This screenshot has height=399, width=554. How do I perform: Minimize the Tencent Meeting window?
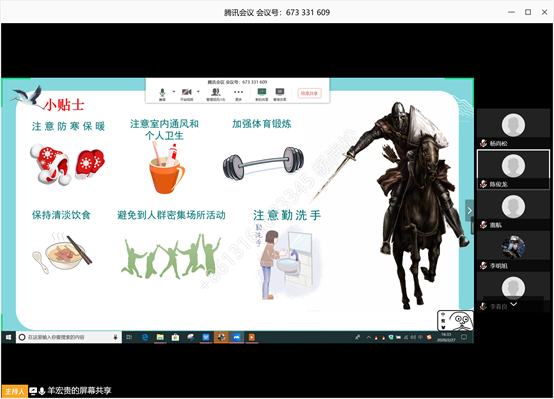tap(511, 12)
